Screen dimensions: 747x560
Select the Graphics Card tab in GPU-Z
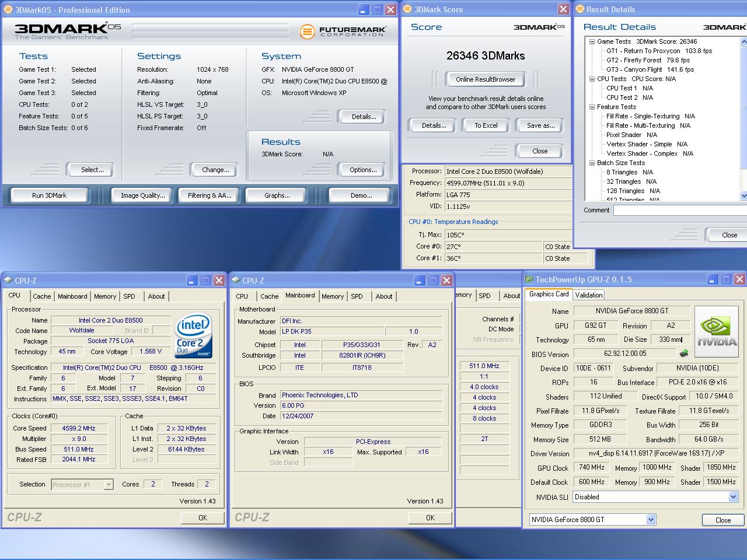coord(549,294)
